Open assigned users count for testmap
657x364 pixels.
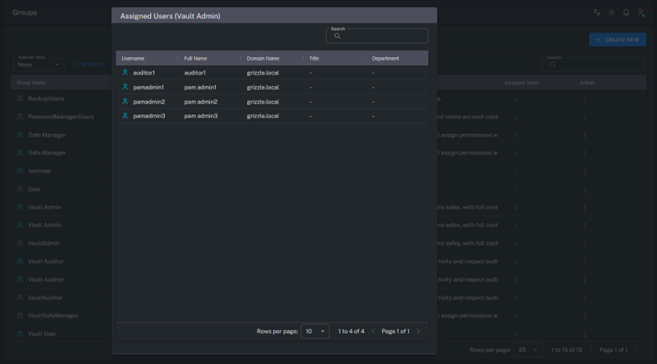tap(516, 171)
